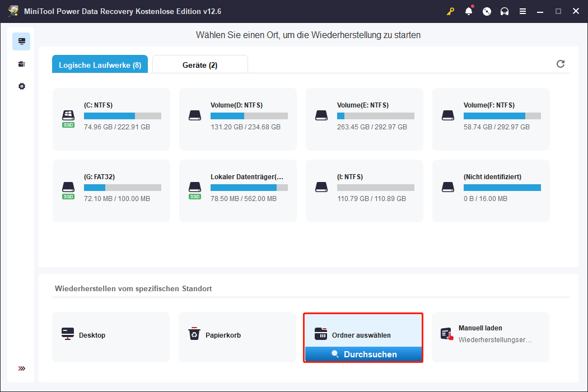The height and width of the screenshot is (392, 588).
Task: Click the Volume E drive icon
Action: pos(321,115)
